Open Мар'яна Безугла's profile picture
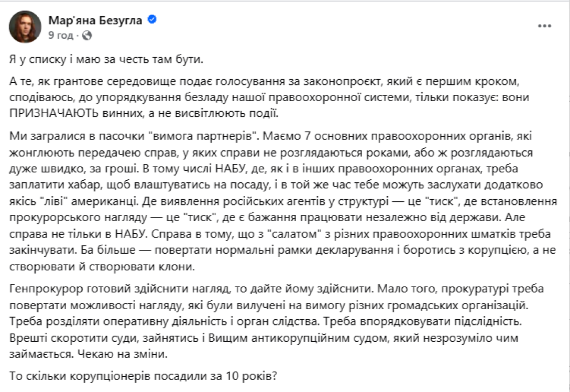The height and width of the screenshot is (392, 570). pyautogui.click(x=25, y=27)
